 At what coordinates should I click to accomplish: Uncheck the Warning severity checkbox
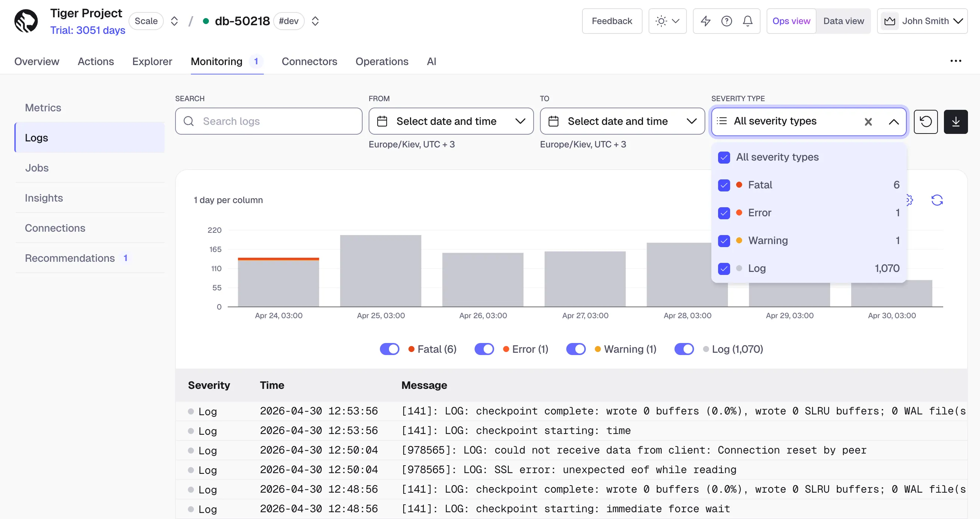[x=724, y=241]
